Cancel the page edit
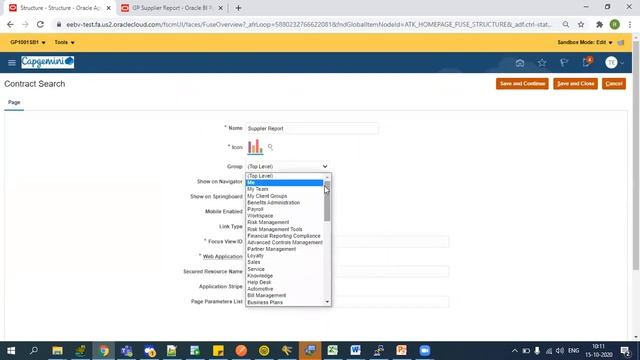The width and height of the screenshot is (640, 360). [x=613, y=84]
